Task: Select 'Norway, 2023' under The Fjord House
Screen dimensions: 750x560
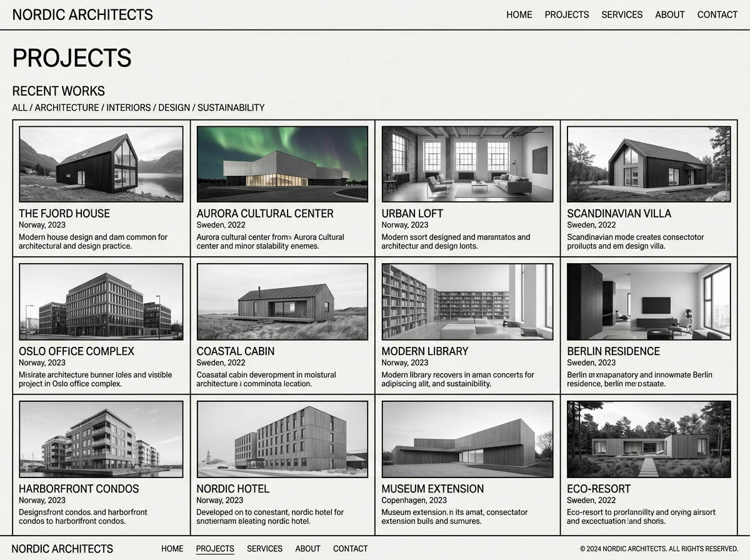Action: [42, 225]
